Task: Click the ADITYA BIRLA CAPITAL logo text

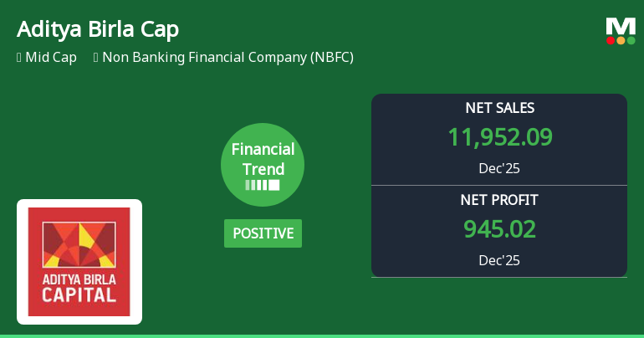Action: pyautogui.click(x=79, y=287)
